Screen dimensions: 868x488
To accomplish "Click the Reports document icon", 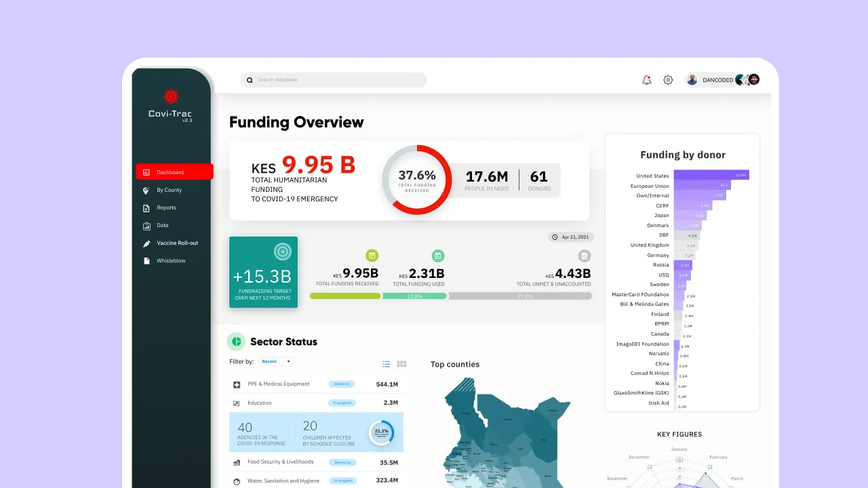I will 146,208.
